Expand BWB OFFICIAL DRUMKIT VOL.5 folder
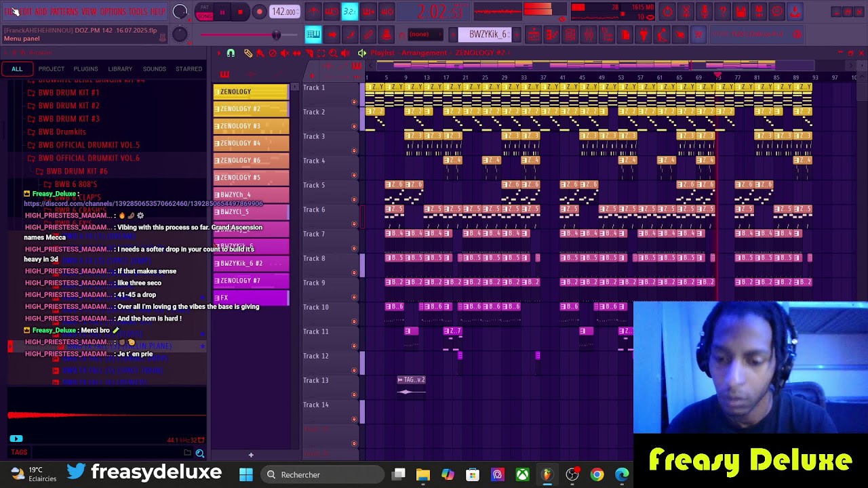The height and width of the screenshot is (488, 868). [x=83, y=144]
